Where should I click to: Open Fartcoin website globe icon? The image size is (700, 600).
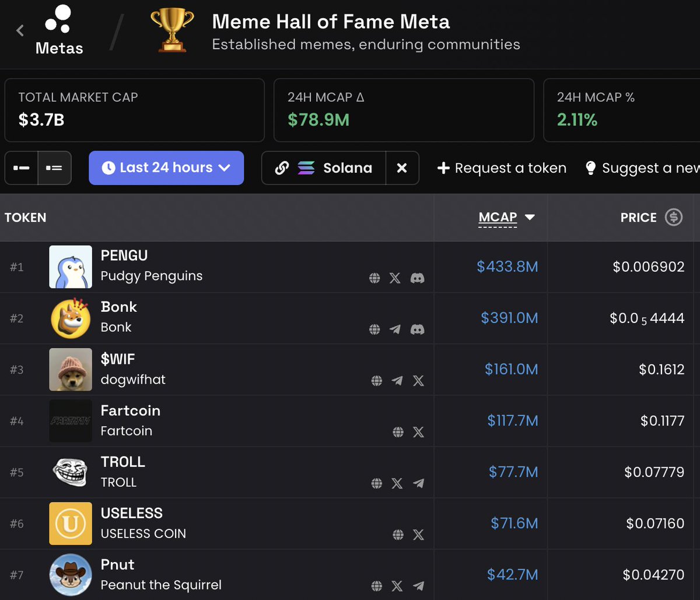[x=398, y=432]
